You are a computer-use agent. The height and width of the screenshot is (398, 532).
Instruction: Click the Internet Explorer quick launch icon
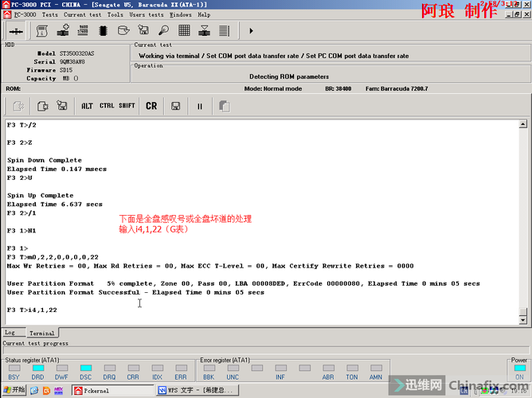pyautogui.click(x=34, y=391)
